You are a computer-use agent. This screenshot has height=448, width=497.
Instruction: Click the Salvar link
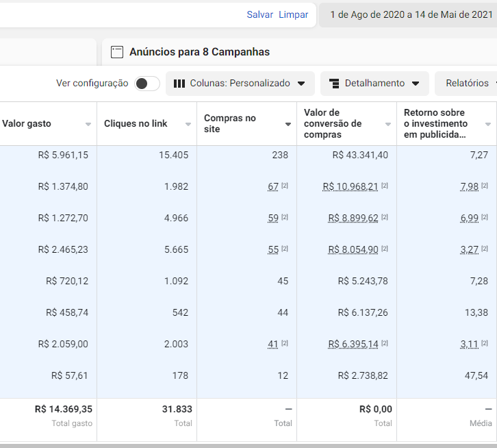coord(260,14)
